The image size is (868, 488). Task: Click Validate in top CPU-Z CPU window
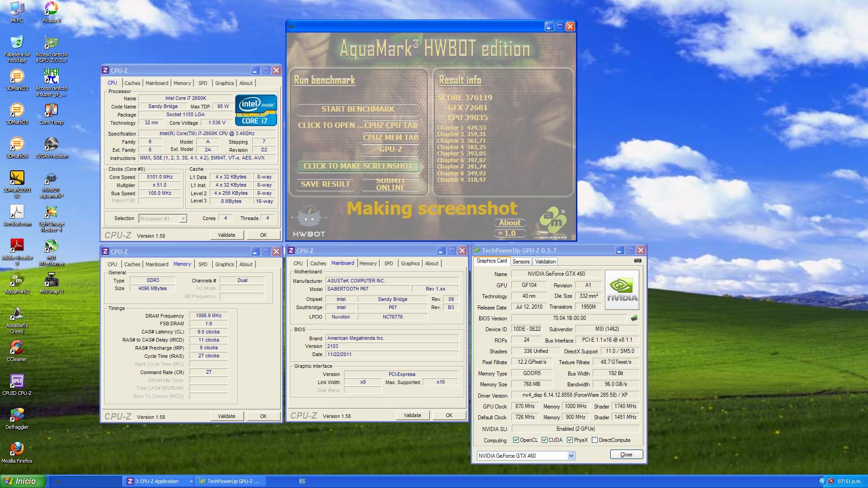pos(226,235)
